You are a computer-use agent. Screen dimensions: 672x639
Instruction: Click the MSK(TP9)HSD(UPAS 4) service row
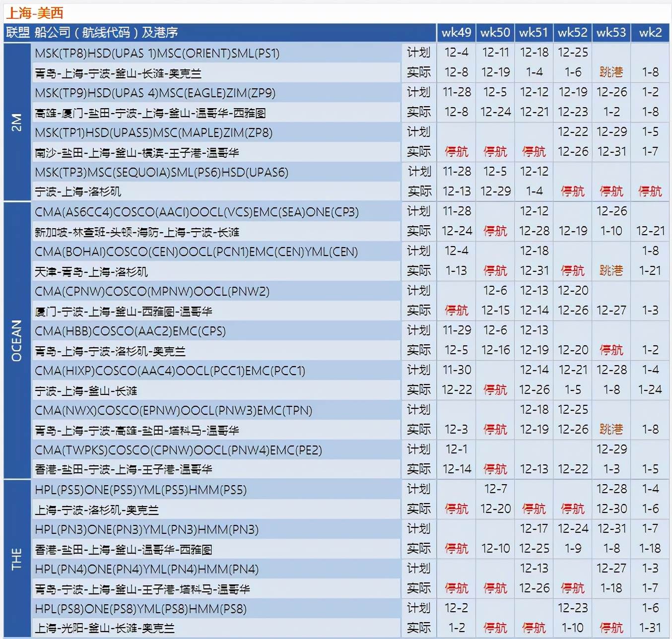click(216, 92)
